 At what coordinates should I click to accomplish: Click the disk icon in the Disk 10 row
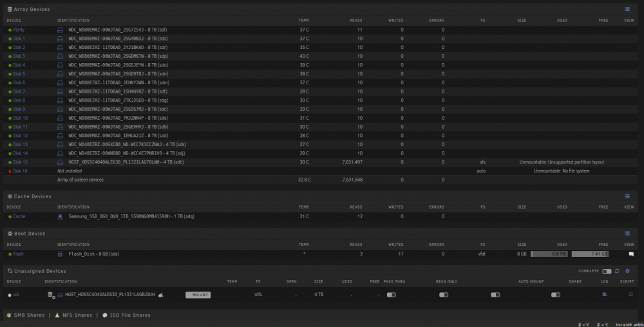coord(60,118)
